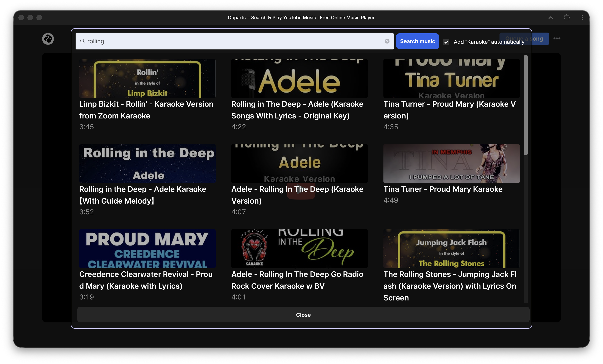Select Creedence Clearwater Revival Proud Mary thumbnail
The height and width of the screenshot is (364, 603).
[x=147, y=248]
